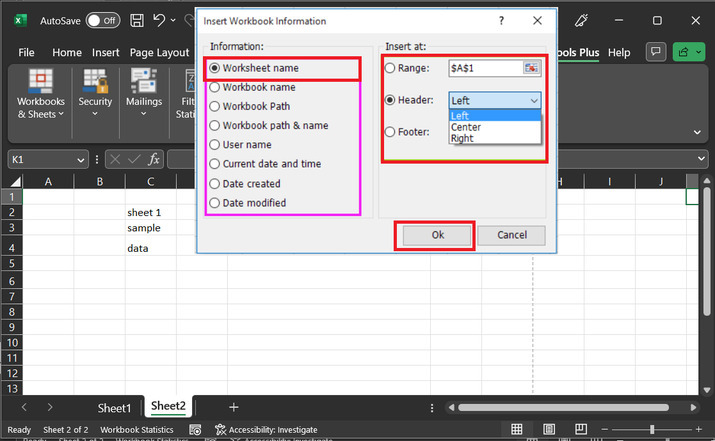Collapse the ribbon with the chevron
715x441 pixels.
pos(697,132)
